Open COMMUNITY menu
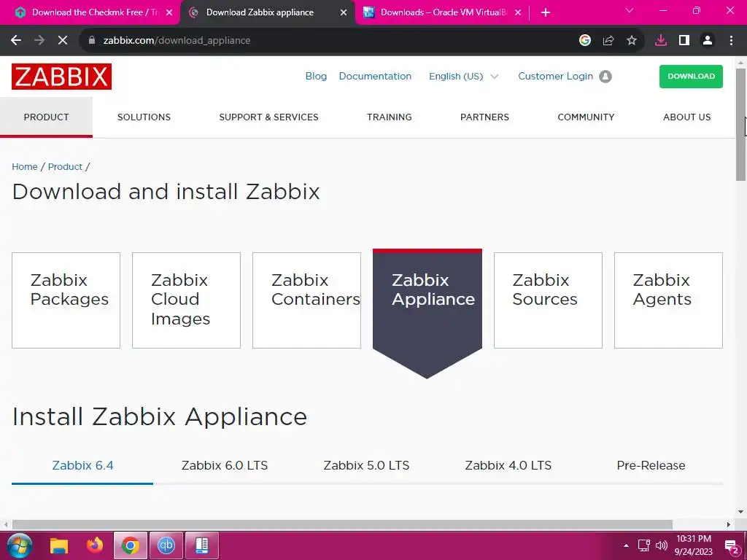This screenshot has width=747, height=560. pyautogui.click(x=586, y=117)
